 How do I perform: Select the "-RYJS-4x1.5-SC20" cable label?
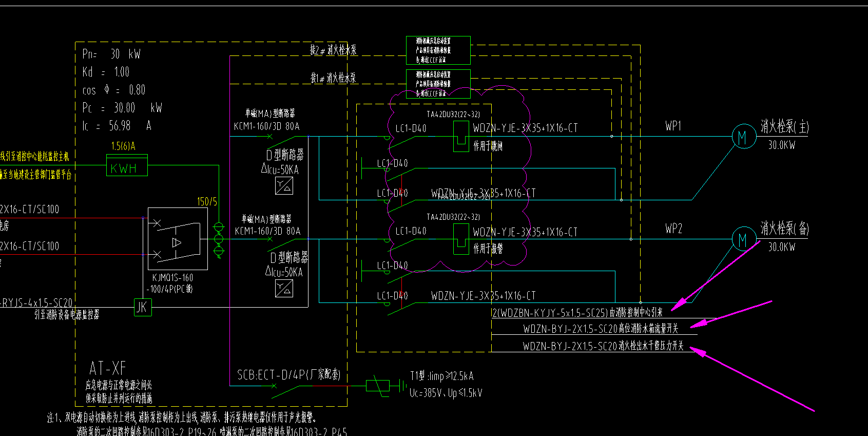(36, 303)
